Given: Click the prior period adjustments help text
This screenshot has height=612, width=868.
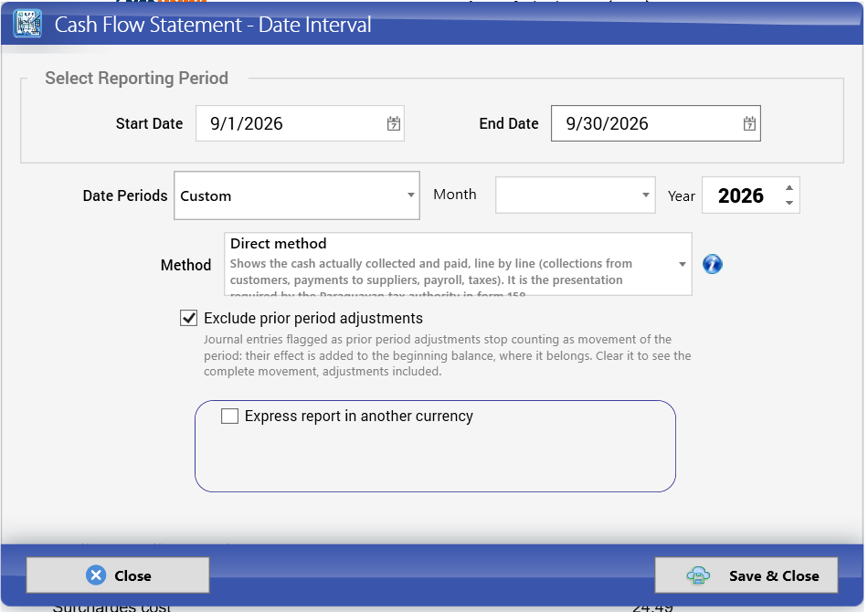Looking at the screenshot, I should pos(448,355).
